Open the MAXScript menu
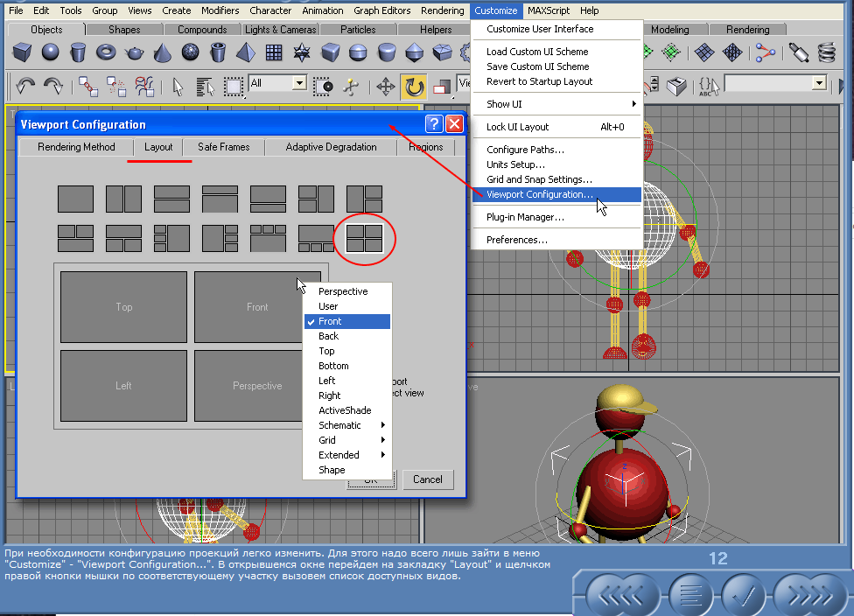This screenshot has width=854, height=616. 549,10
